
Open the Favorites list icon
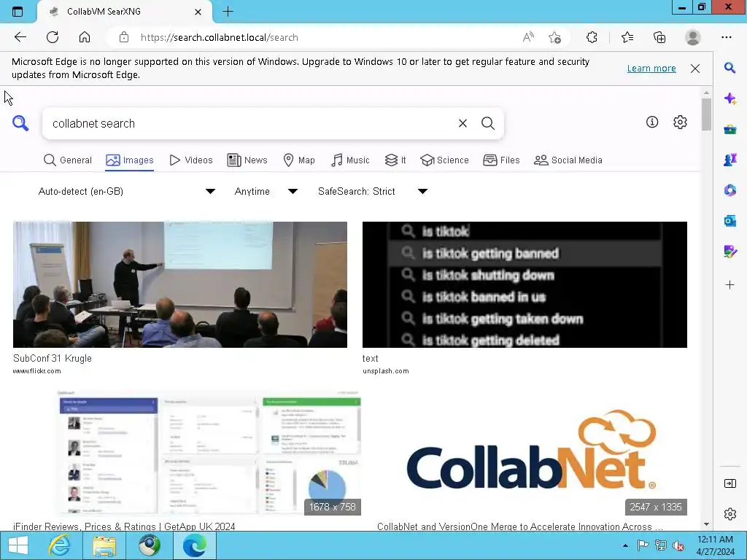pos(627,37)
